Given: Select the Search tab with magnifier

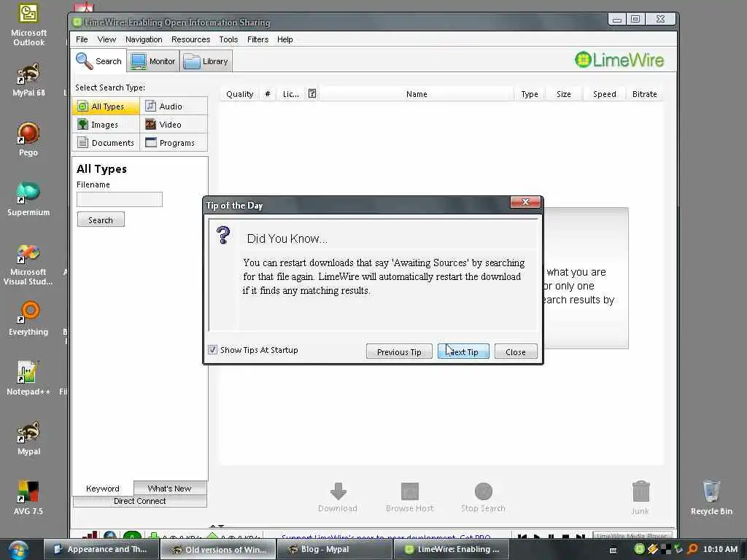Looking at the screenshot, I should tap(98, 61).
